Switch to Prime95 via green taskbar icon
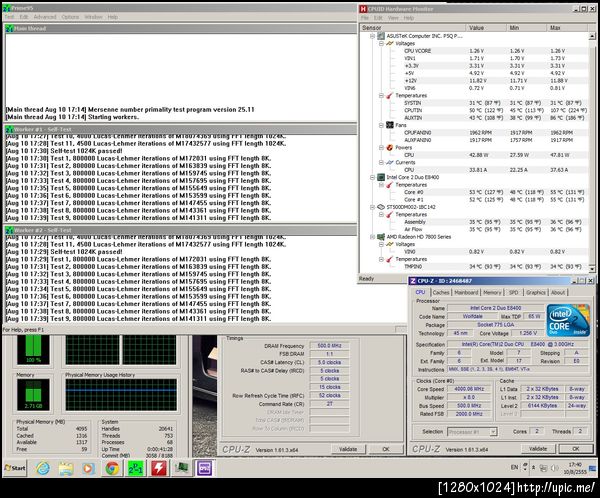The width and height of the screenshot is (600, 498). tap(135, 468)
